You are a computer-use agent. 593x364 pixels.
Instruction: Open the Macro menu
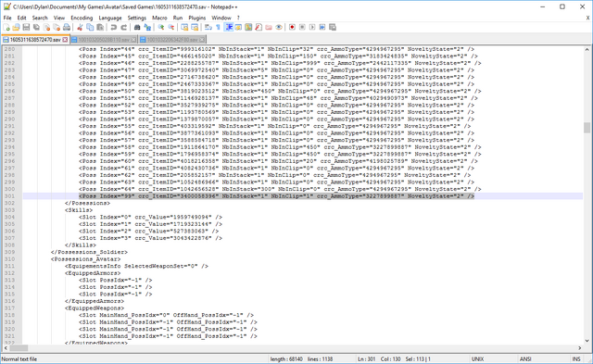(159, 18)
